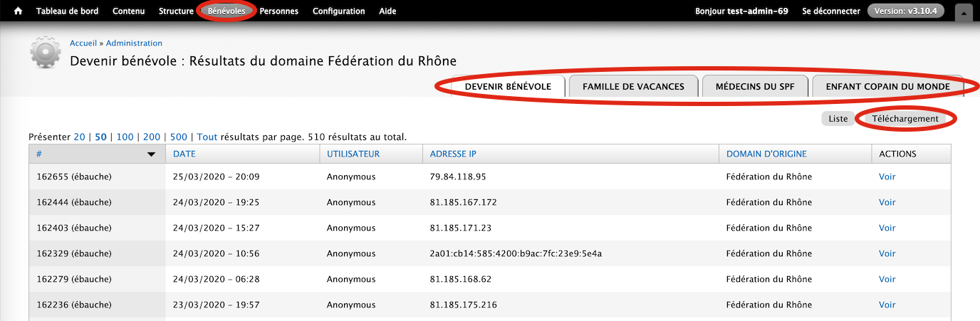Open the Configuration menu
This screenshot has height=321, width=980.
(x=339, y=11)
